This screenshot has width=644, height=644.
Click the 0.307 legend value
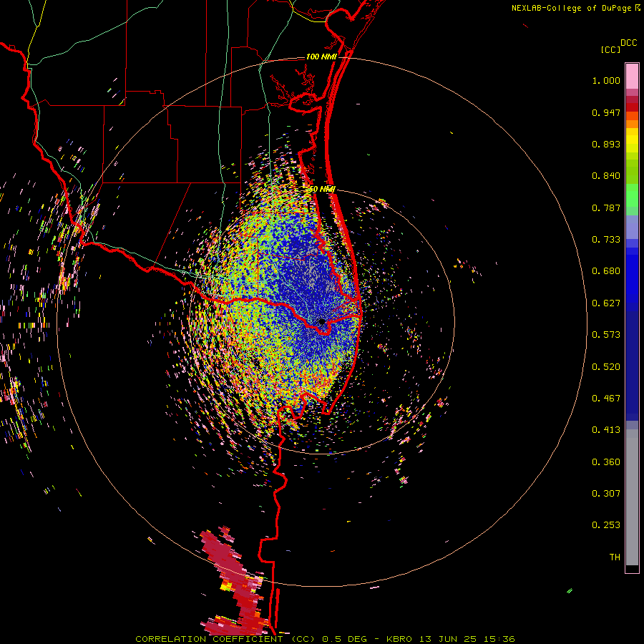(606, 493)
